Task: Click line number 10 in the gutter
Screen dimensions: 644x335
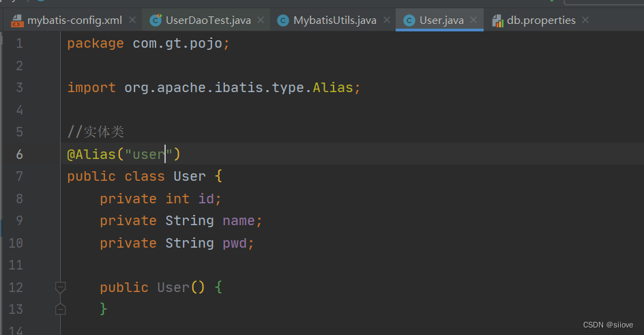Action: click(16, 243)
